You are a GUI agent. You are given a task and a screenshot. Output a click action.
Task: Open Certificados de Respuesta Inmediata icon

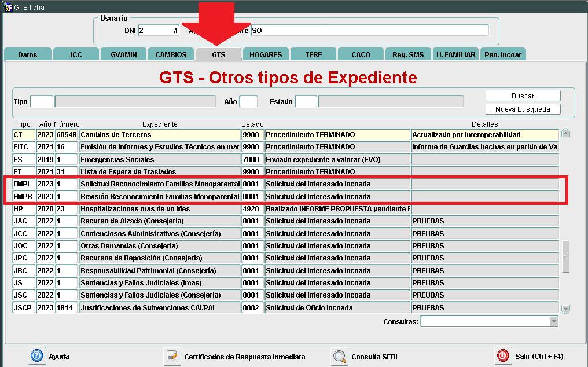tap(172, 356)
